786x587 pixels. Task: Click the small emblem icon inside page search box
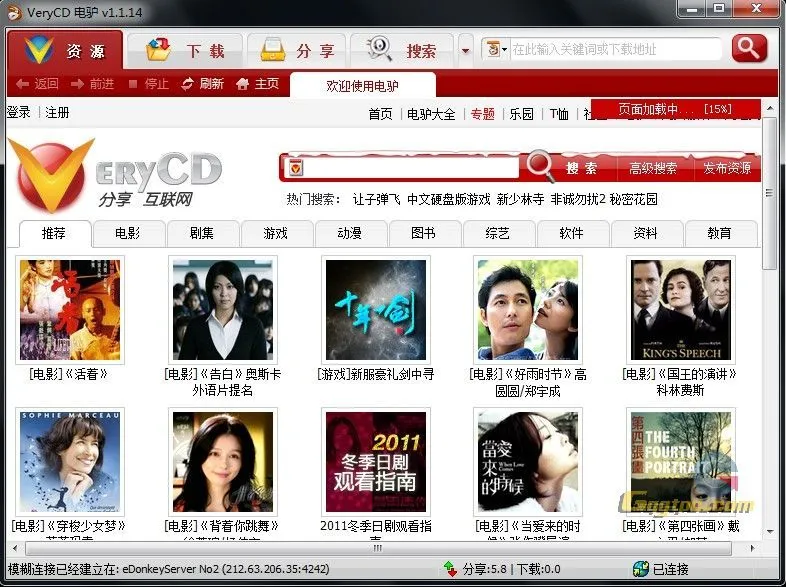pyautogui.click(x=295, y=168)
